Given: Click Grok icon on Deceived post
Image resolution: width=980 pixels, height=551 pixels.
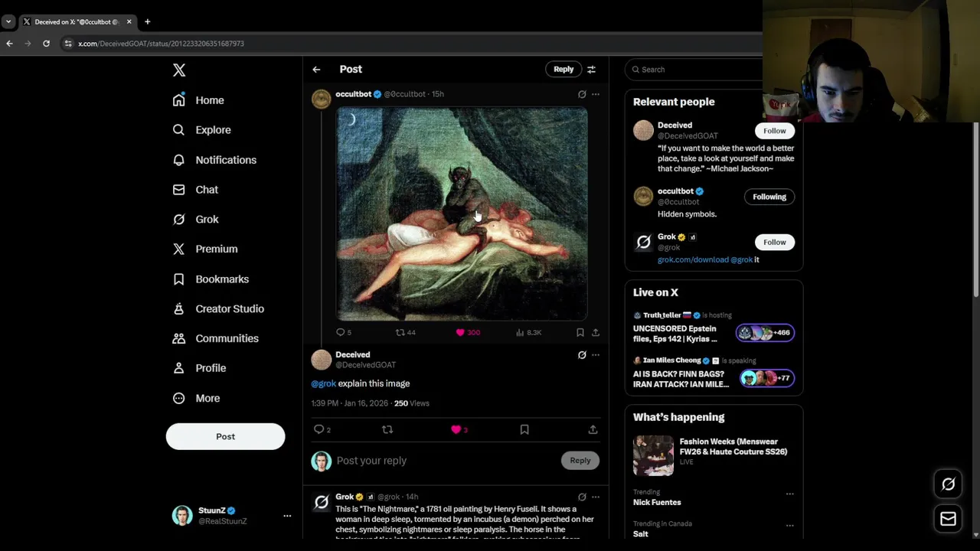Looking at the screenshot, I should 582,355.
